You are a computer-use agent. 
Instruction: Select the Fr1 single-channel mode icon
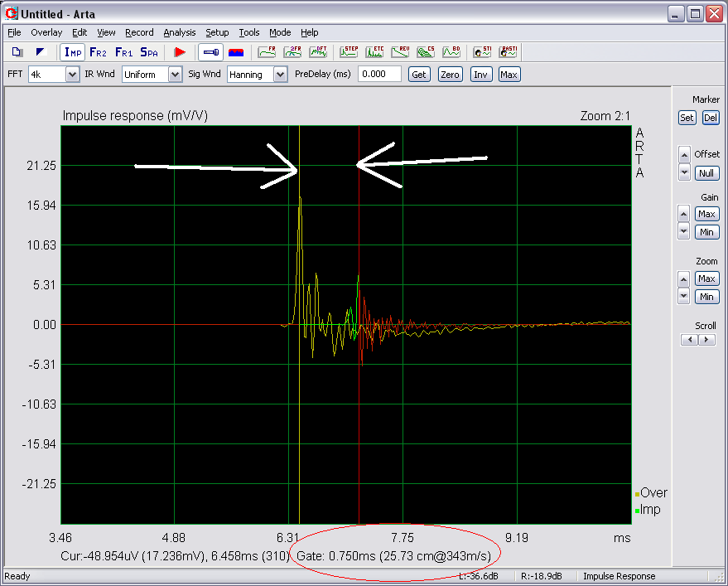click(x=123, y=52)
